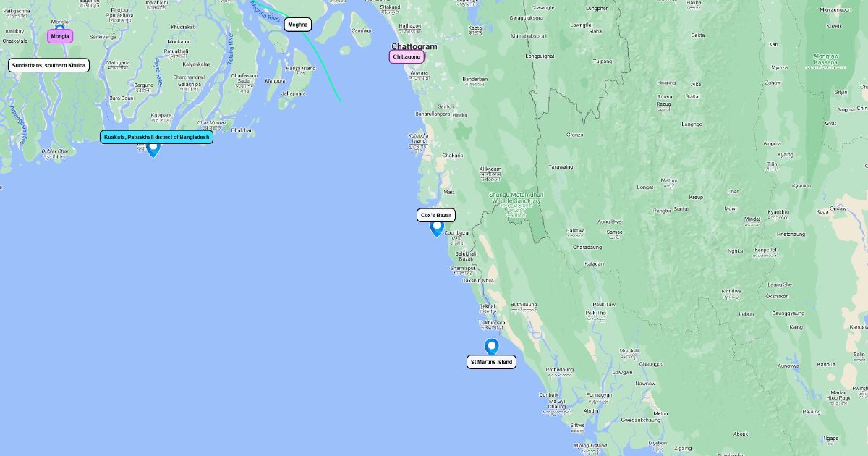Click the Cox's Bazar text label
The width and height of the screenshot is (868, 456).
pos(436,215)
